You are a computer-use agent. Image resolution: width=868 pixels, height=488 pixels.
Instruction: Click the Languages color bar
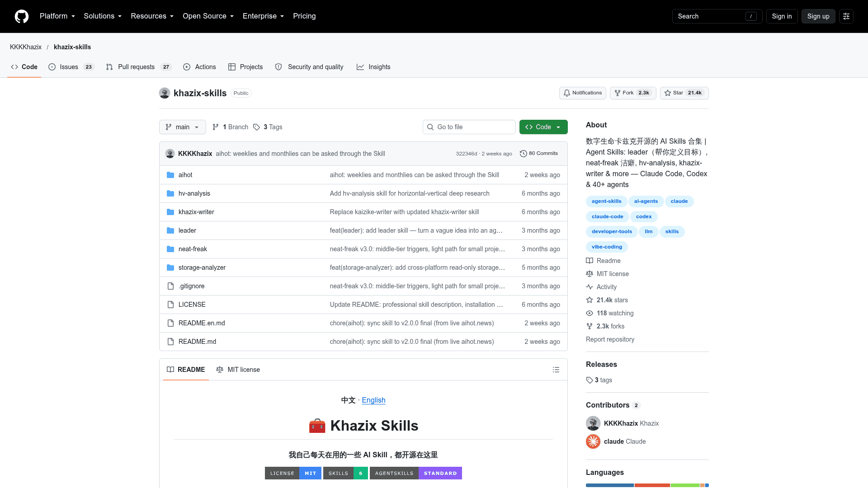tap(647, 485)
